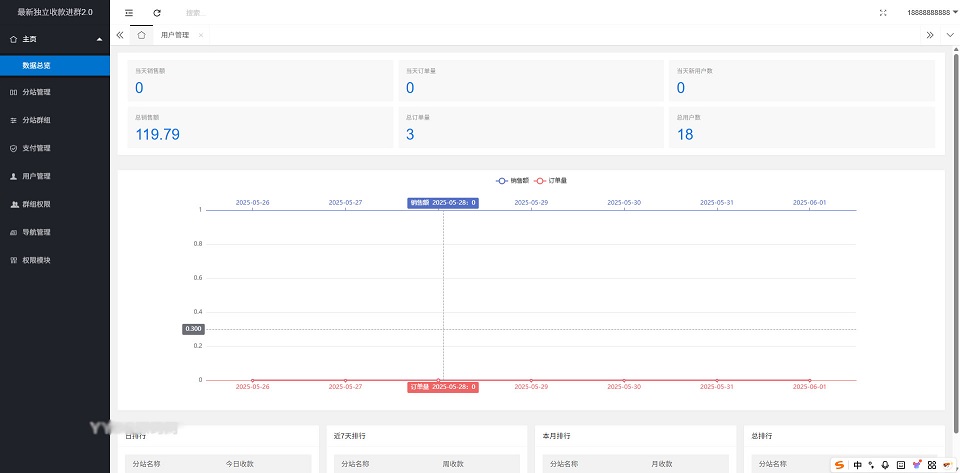
Task: Click the home icon tab
Action: click(x=142, y=35)
